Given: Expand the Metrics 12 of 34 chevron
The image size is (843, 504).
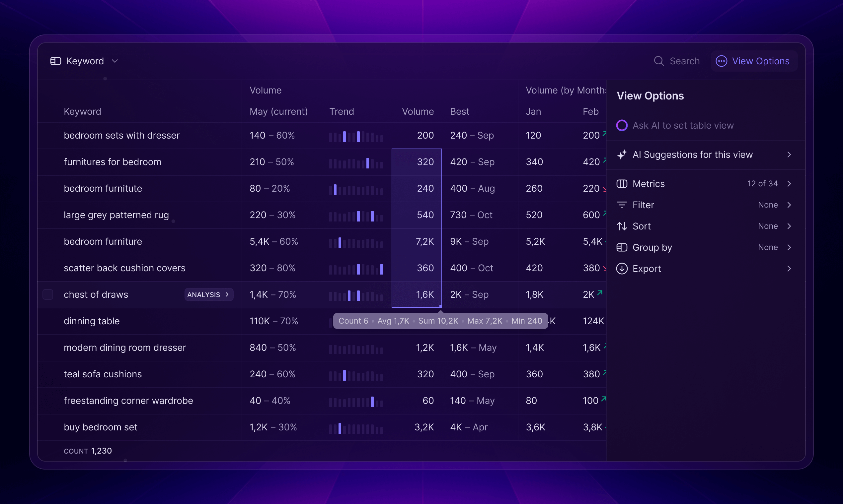Looking at the screenshot, I should click(x=789, y=184).
